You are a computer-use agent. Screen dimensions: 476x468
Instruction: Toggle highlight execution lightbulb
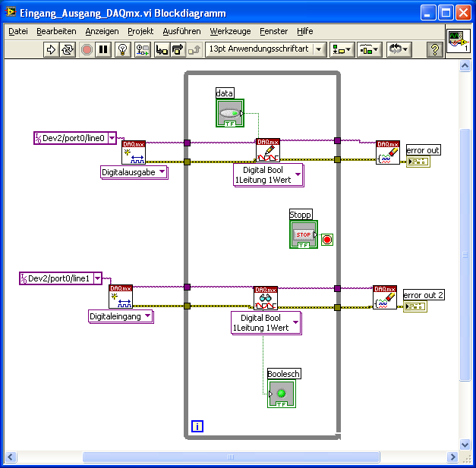click(123, 49)
